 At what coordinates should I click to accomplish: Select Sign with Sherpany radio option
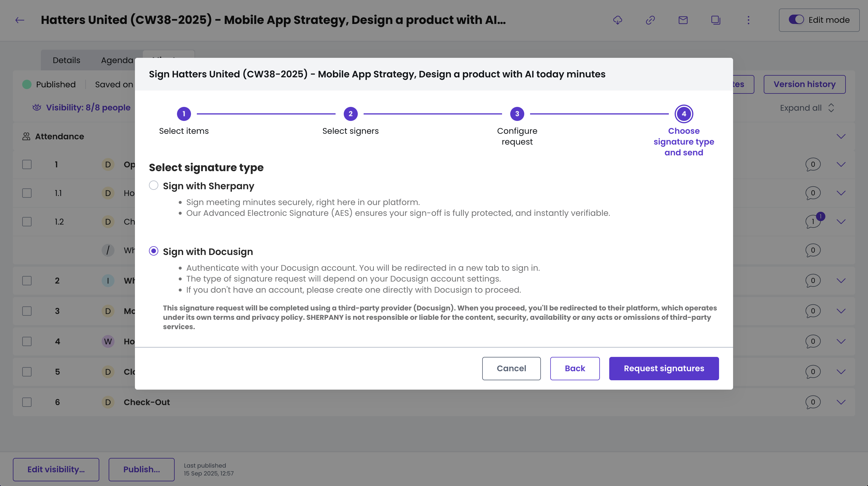click(x=154, y=185)
